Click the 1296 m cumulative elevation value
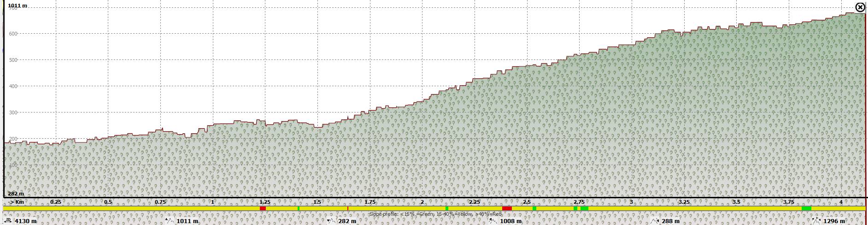The width and height of the screenshot is (868, 225). click(834, 221)
